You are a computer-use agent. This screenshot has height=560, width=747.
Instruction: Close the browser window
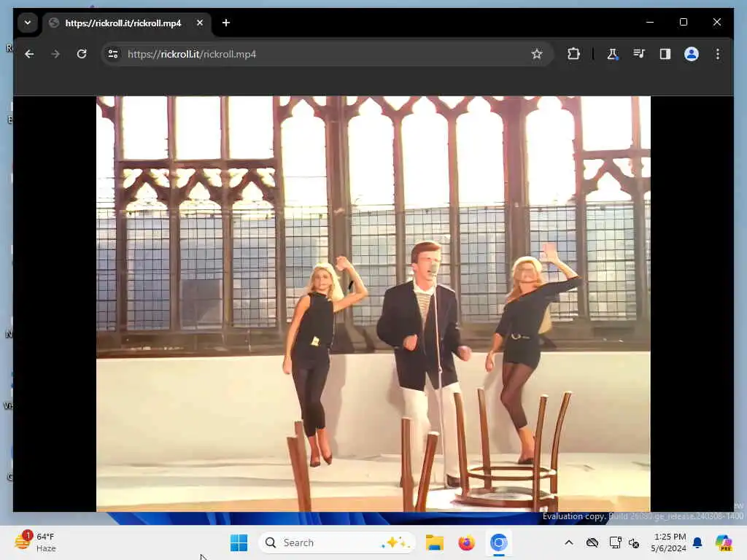coord(716,22)
